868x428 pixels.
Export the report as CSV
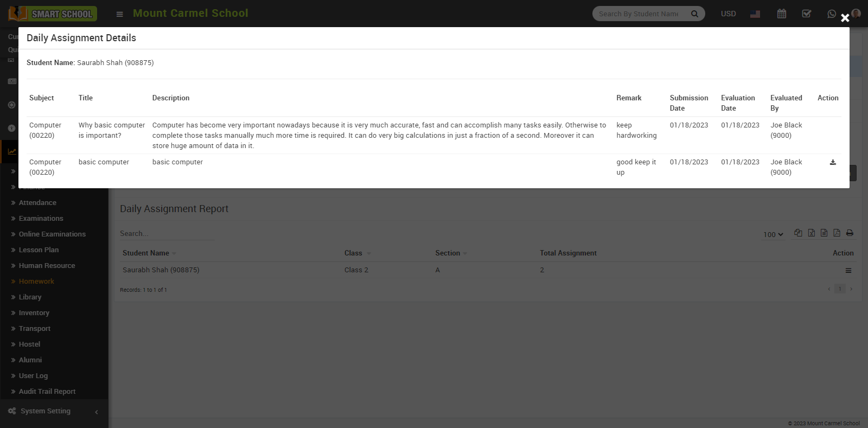[824, 233]
